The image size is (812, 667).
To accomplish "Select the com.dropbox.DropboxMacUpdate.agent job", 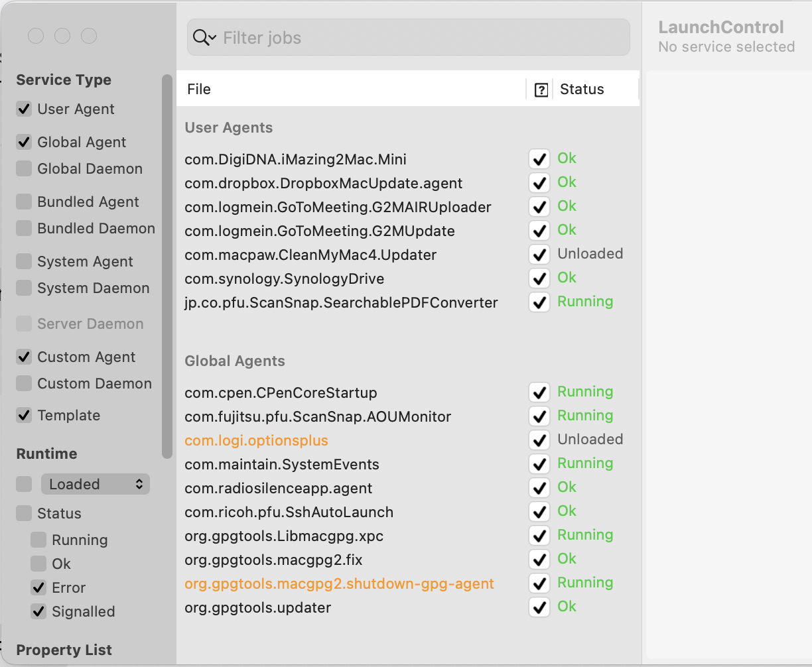I will coord(324,183).
